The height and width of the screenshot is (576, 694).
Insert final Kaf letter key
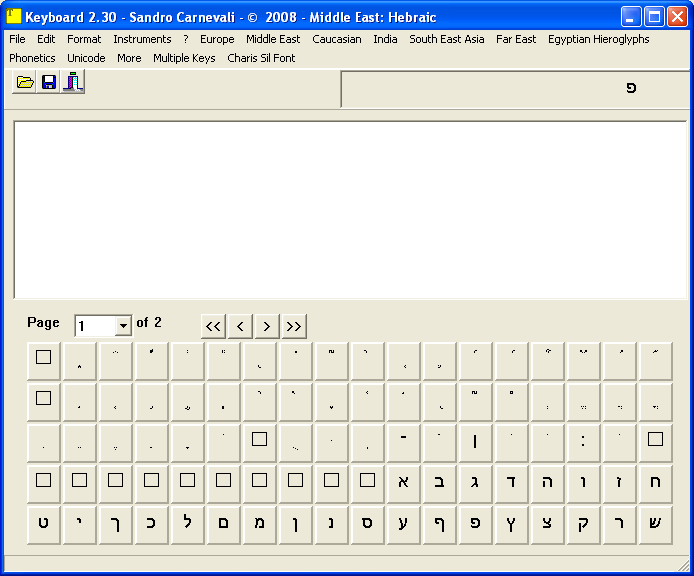tap(116, 525)
